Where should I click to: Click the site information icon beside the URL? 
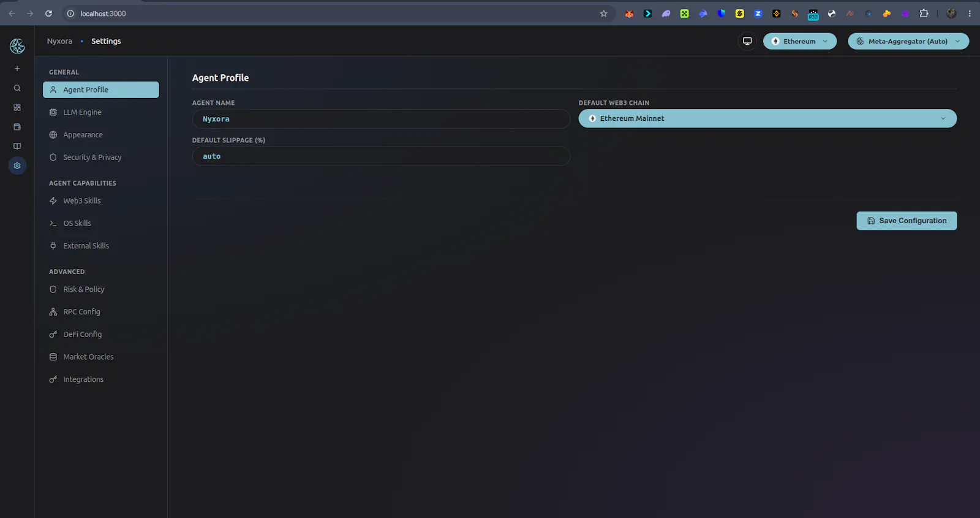(70, 13)
